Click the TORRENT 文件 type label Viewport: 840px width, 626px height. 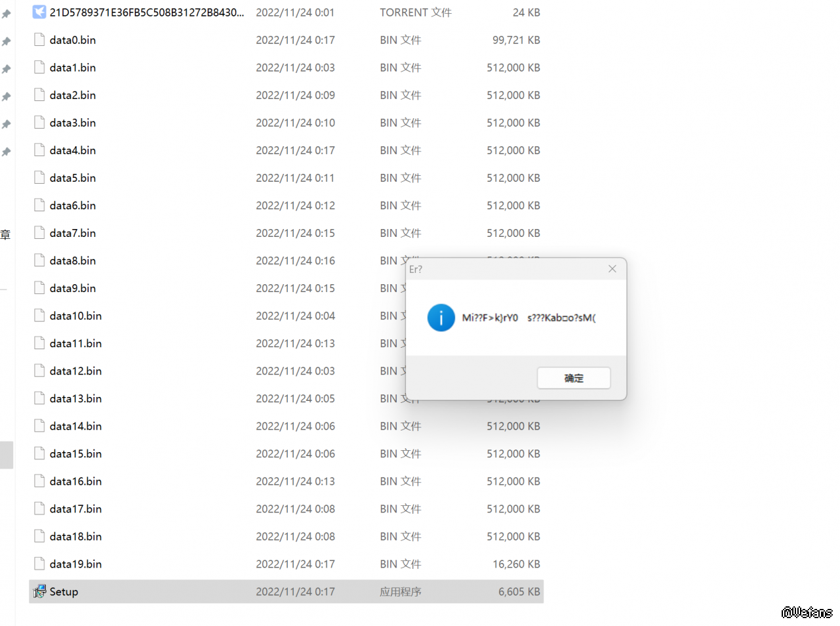point(416,12)
